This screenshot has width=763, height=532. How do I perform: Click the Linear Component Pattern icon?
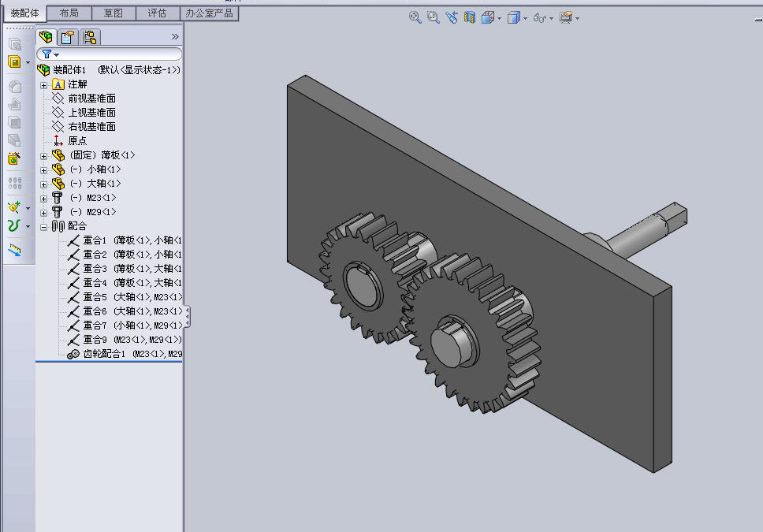(x=15, y=183)
